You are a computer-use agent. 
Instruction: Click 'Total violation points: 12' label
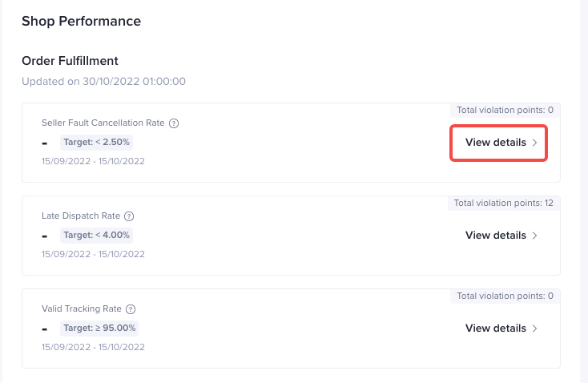point(503,203)
